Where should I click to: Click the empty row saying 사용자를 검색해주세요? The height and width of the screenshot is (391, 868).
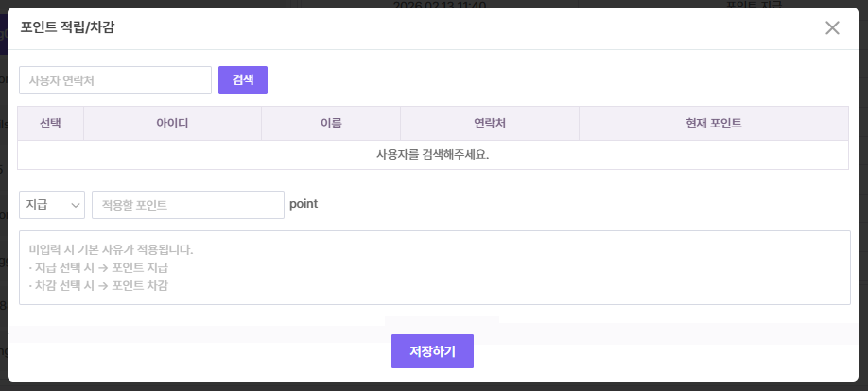click(x=433, y=155)
